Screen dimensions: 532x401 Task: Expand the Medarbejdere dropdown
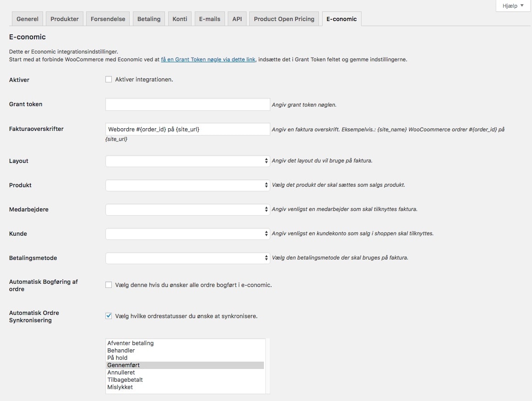[187, 210]
